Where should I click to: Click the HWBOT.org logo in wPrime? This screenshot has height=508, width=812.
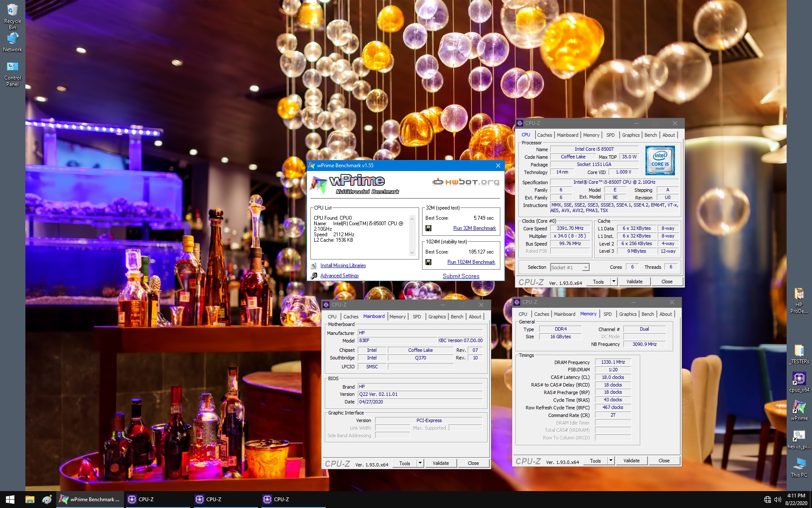pyautogui.click(x=466, y=182)
